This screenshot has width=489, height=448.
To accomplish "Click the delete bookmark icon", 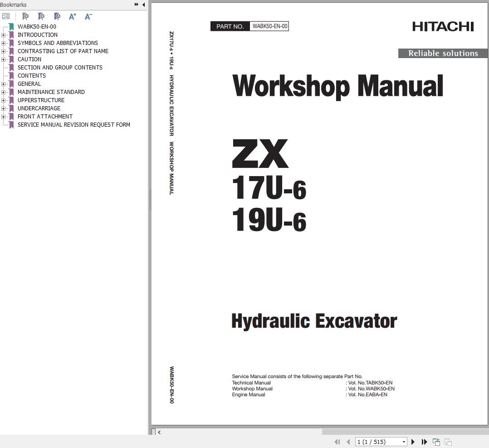I will point(25,16).
